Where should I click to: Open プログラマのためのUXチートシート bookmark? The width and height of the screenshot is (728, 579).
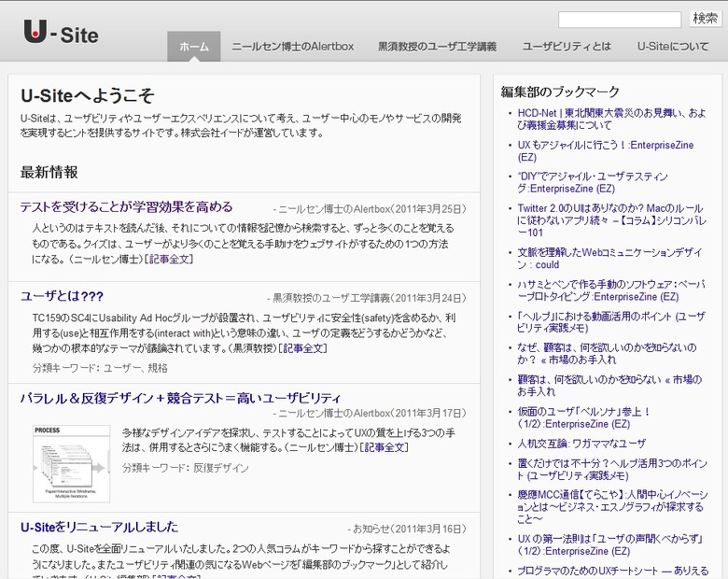point(613,571)
